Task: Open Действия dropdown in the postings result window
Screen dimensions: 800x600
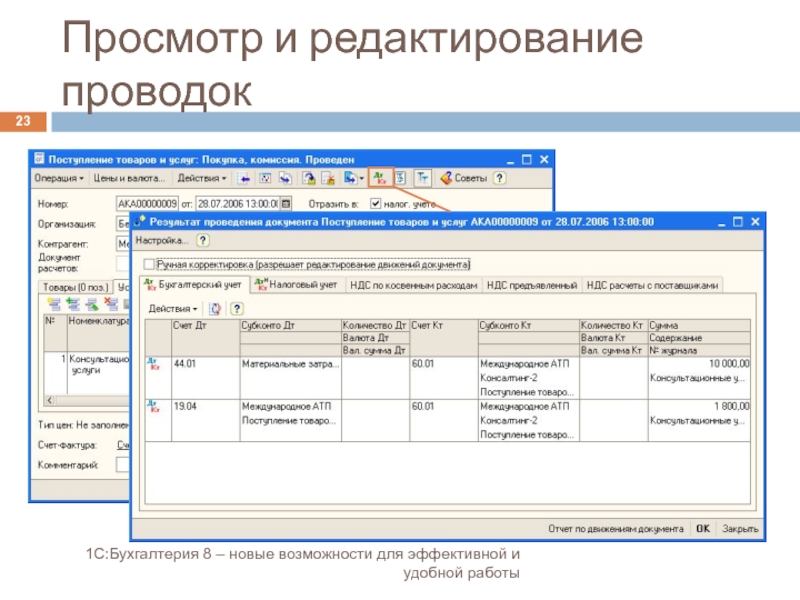Action: point(172,309)
